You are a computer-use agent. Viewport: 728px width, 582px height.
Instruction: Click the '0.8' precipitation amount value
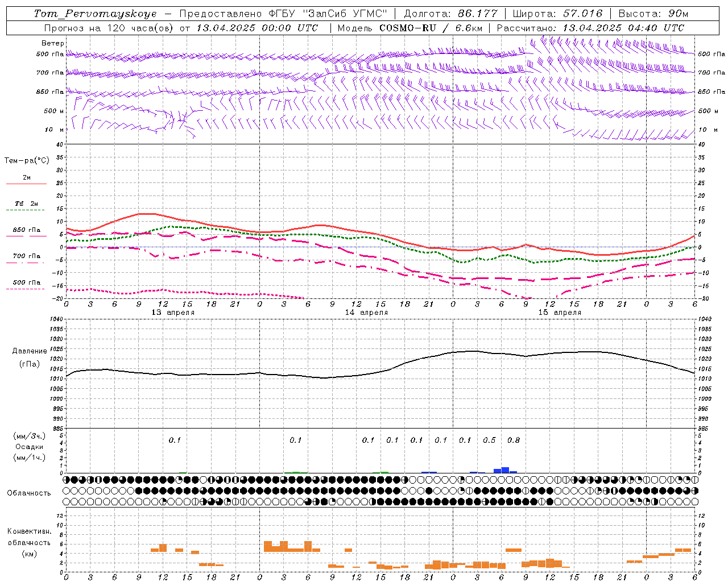tap(514, 440)
